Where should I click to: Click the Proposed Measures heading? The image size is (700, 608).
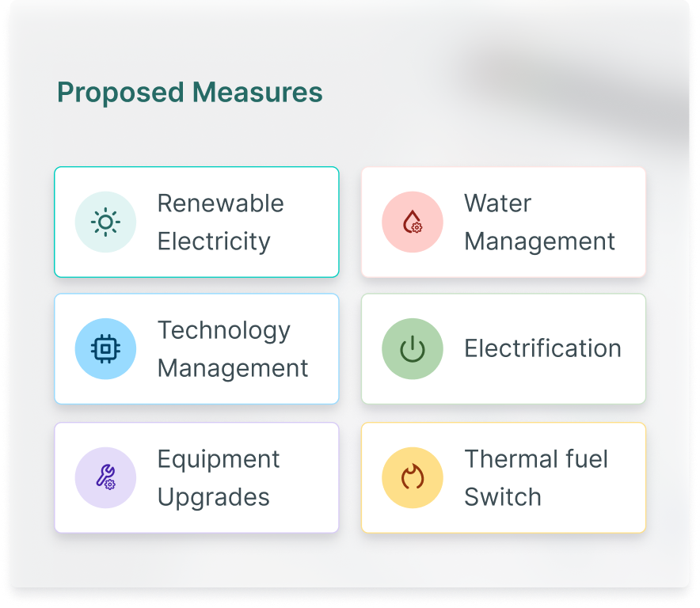190,92
